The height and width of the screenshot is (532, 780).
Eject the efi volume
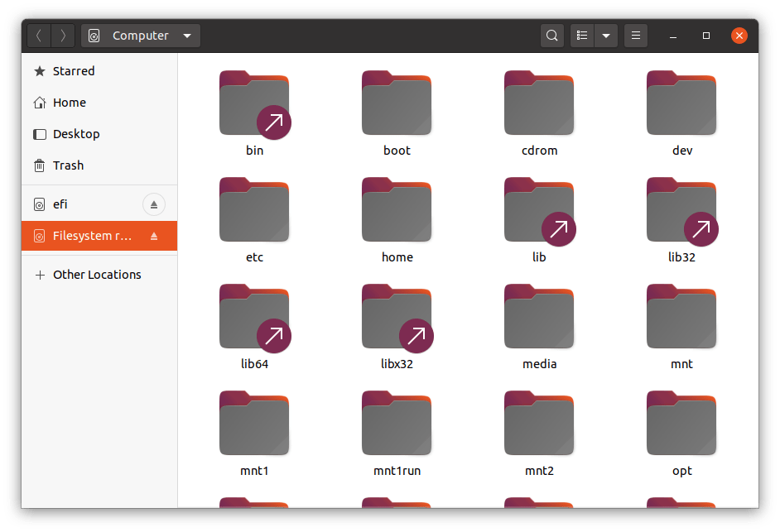click(154, 204)
